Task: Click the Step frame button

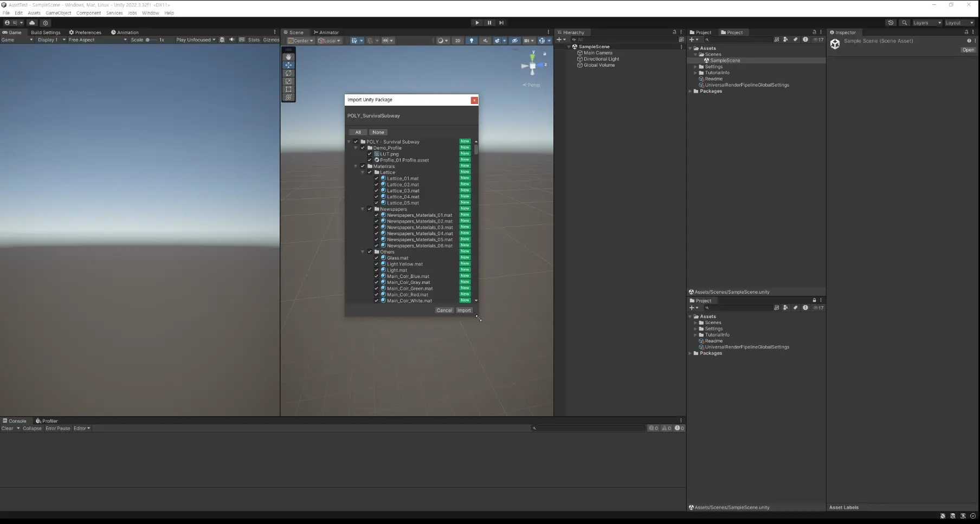Action: pyautogui.click(x=501, y=23)
